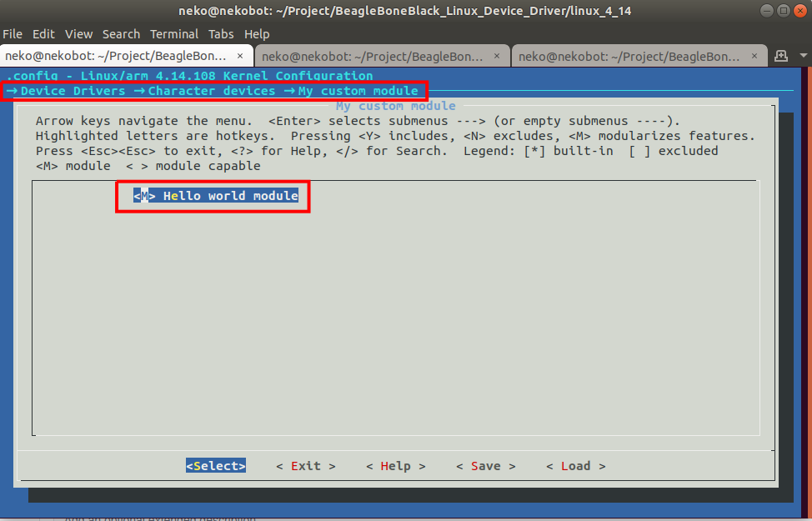Close the first terminal tab

[x=240, y=56]
